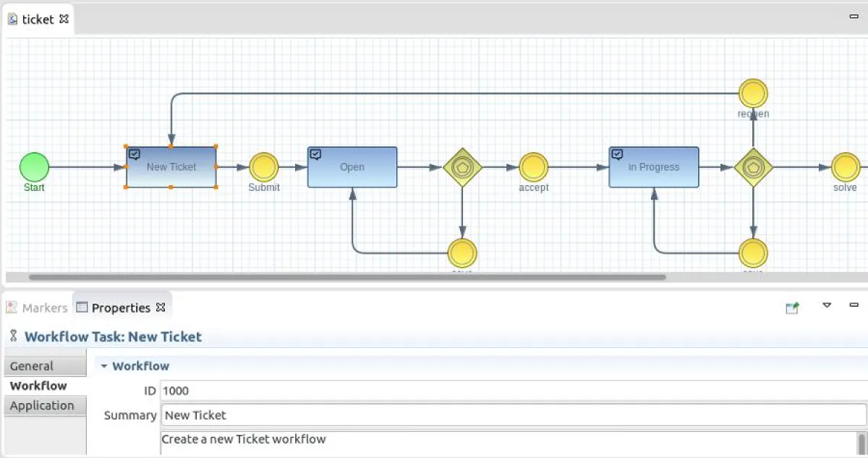Select the Submit event node
This screenshot has width=868, height=458.
click(263, 167)
